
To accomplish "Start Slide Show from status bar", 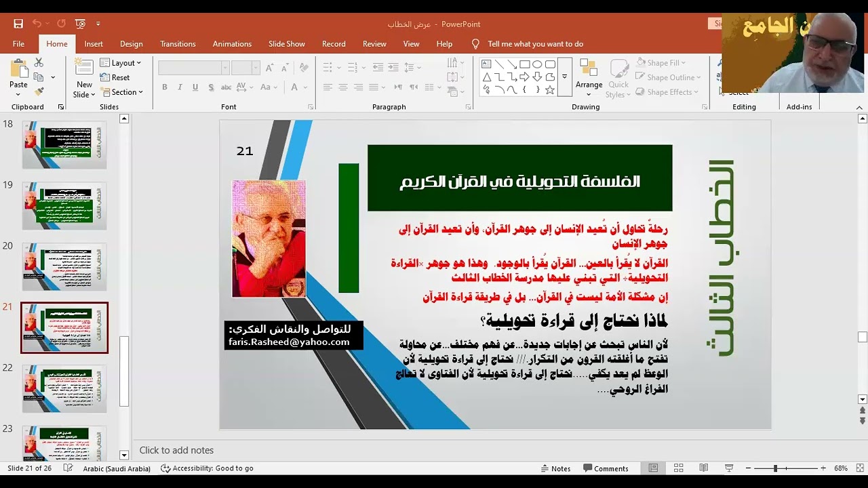I will coord(729,468).
